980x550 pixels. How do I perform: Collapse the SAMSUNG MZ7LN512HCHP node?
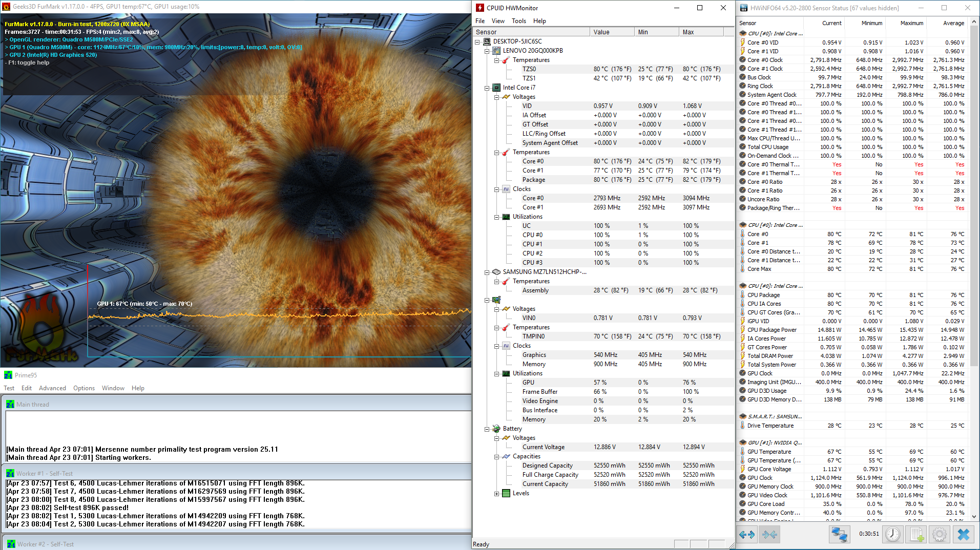click(x=487, y=272)
